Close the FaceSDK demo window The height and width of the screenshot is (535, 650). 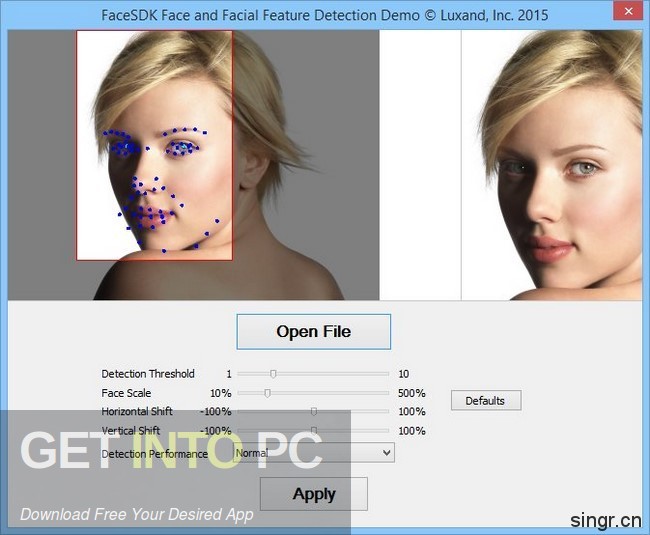628,11
